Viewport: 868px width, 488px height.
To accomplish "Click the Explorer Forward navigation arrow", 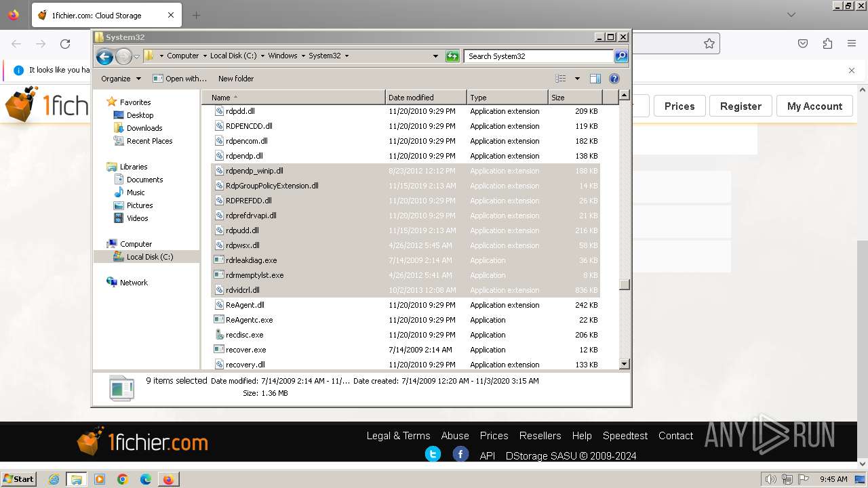I will [x=123, y=56].
